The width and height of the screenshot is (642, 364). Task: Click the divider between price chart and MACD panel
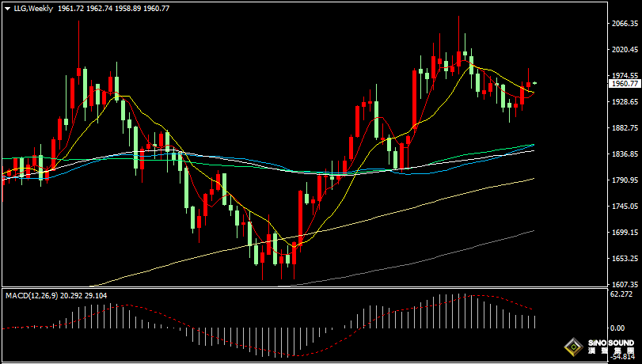pos(317,288)
